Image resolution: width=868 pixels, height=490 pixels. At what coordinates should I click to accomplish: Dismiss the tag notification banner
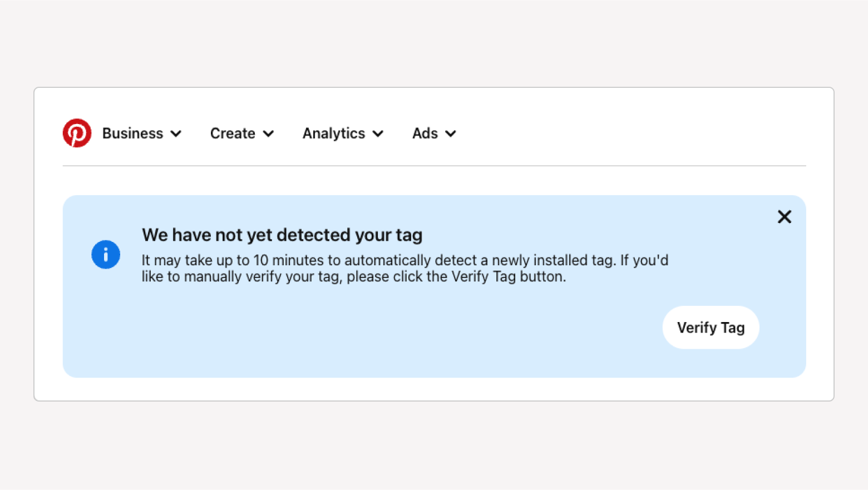785,217
